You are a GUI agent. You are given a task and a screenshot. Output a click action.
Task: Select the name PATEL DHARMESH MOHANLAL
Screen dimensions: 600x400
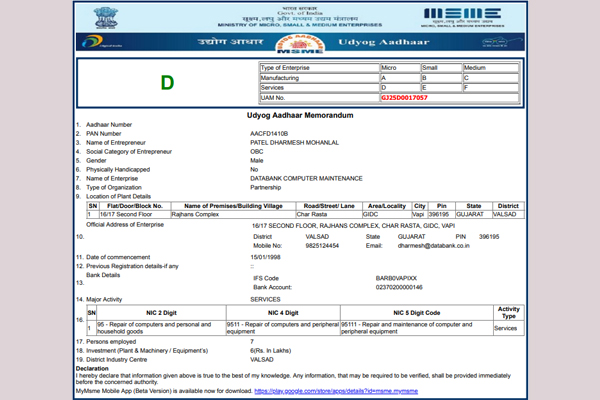tap(294, 142)
